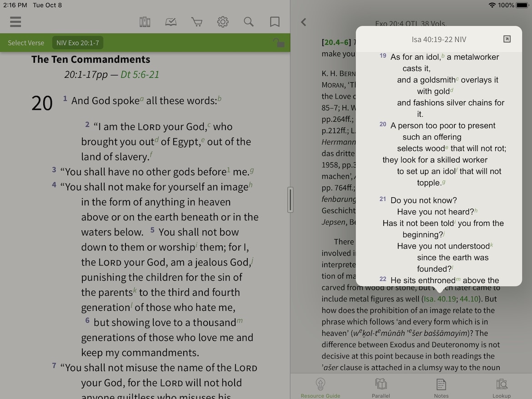532x399 pixels.
Task: Tap footnote a after 'God spoke'
Action: click(142, 99)
